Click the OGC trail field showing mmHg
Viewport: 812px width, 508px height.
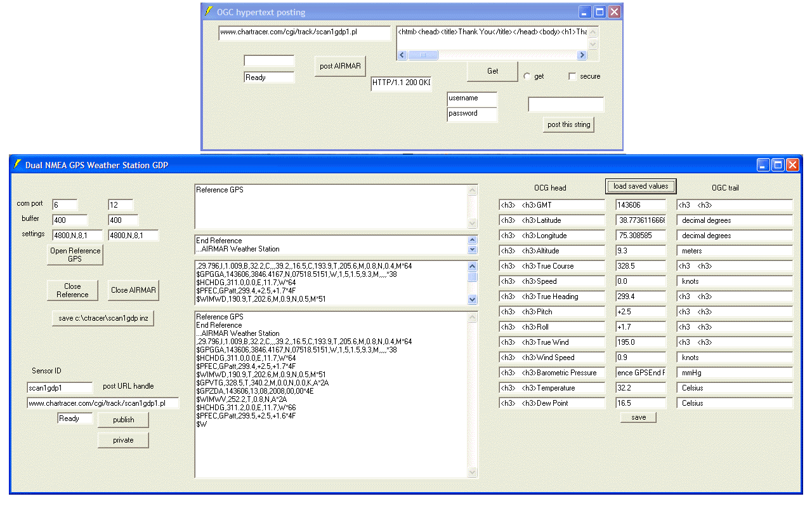point(735,373)
